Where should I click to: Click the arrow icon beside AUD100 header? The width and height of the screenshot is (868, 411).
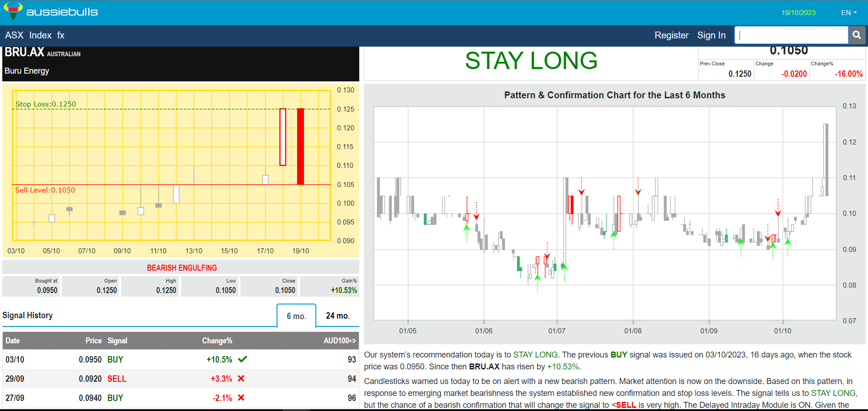point(353,341)
